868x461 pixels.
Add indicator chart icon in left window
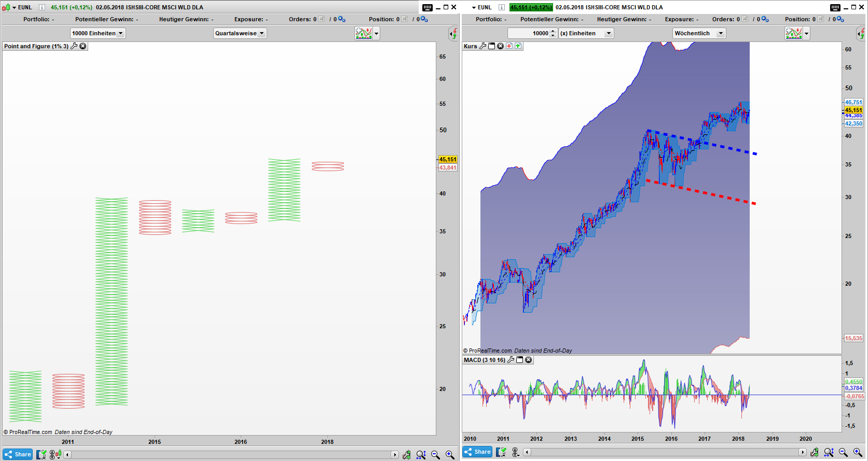[364, 33]
